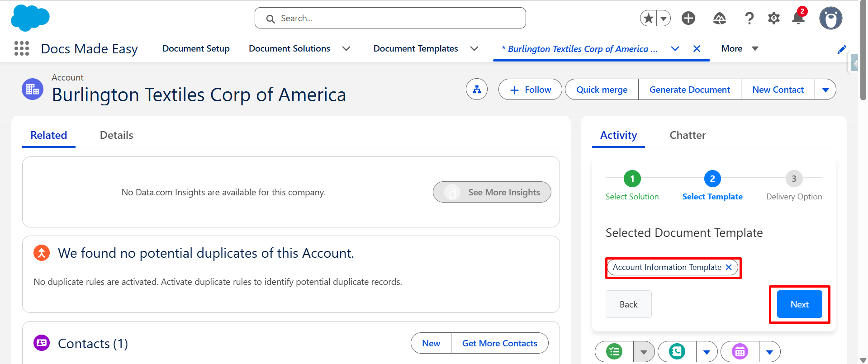Click the Favorites star icon
Screen dimensions: 868x364
point(649,18)
